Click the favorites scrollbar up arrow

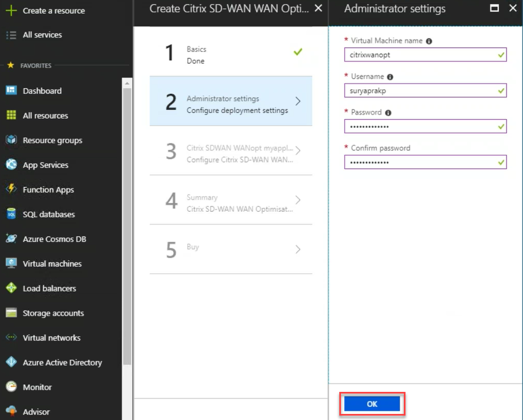click(127, 83)
